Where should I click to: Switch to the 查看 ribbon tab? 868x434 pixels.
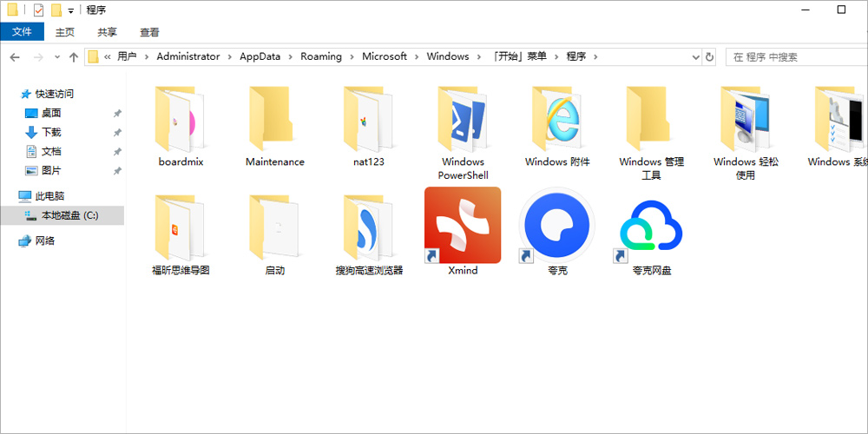pyautogui.click(x=149, y=32)
